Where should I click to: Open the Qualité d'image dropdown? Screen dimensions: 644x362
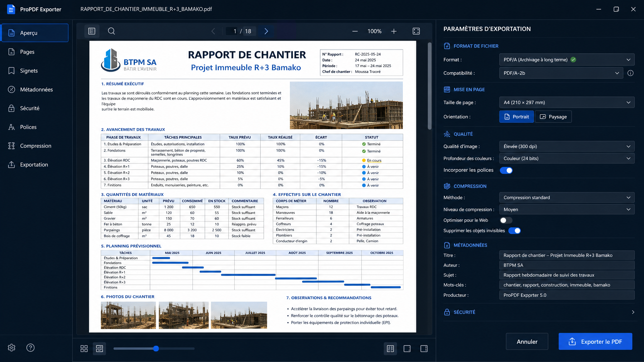click(x=567, y=146)
